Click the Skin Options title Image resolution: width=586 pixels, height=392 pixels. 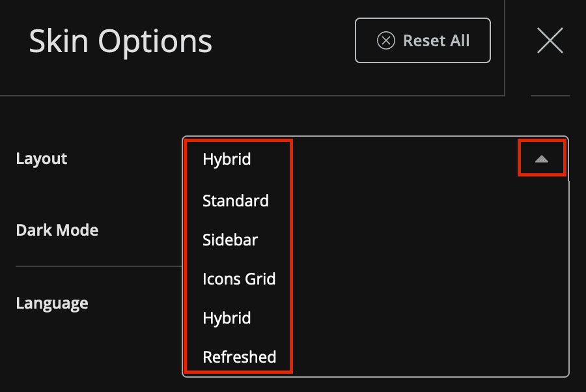tap(120, 40)
